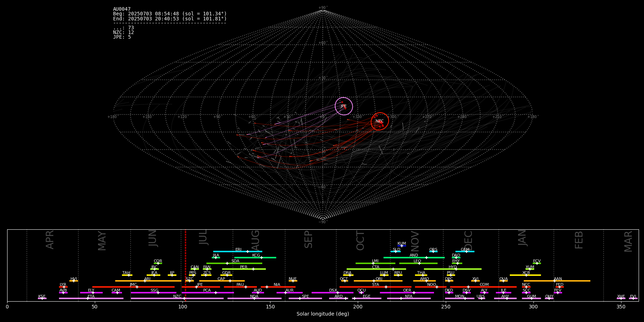Image resolution: width=644 pixels, height=322 pixels.
Task: Select the AU0047 station title text
Action: click(x=122, y=9)
